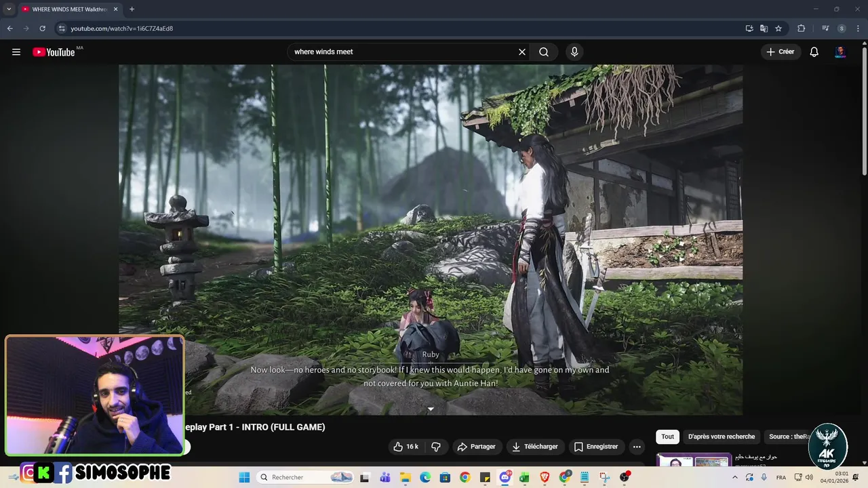868x488 pixels.
Task: View site information icon in address bar
Action: point(62,28)
